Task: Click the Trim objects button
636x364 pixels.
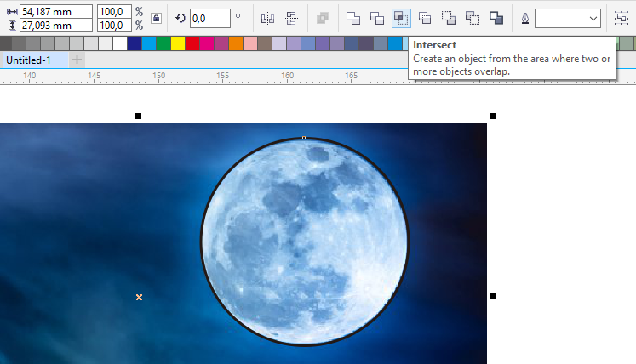Action: [x=377, y=18]
